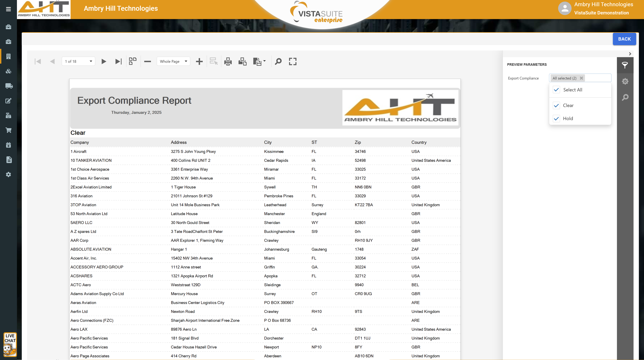Image resolution: width=644 pixels, height=360 pixels.
Task: Click the print report icon
Action: click(x=228, y=62)
